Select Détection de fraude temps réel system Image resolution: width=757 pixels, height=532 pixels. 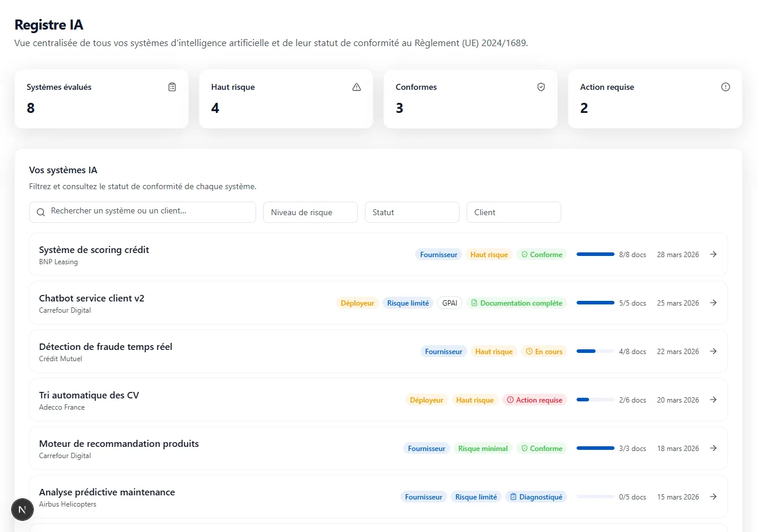point(105,347)
